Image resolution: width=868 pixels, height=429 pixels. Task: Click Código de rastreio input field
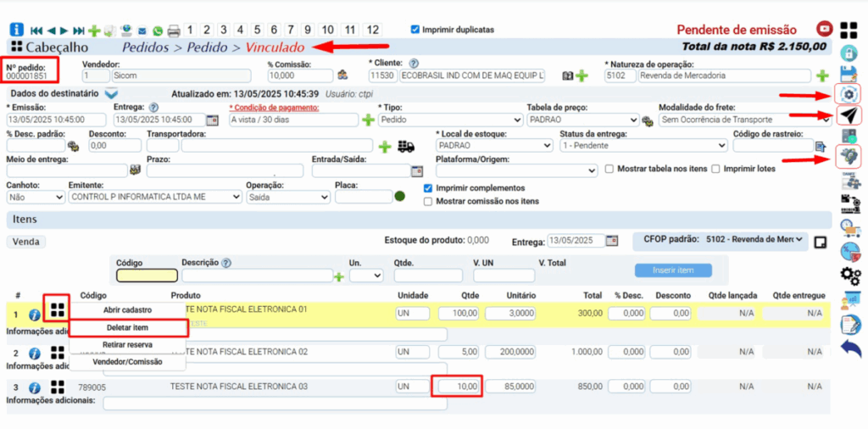click(x=773, y=146)
